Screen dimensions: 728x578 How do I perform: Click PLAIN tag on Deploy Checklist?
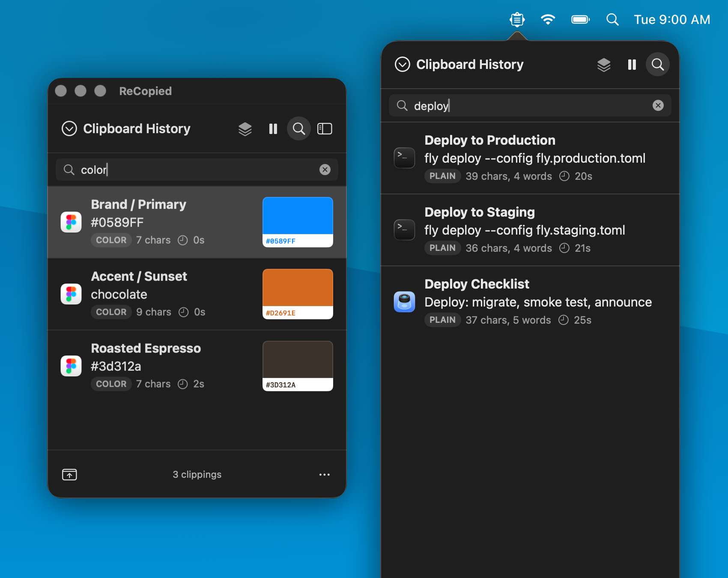coord(442,319)
